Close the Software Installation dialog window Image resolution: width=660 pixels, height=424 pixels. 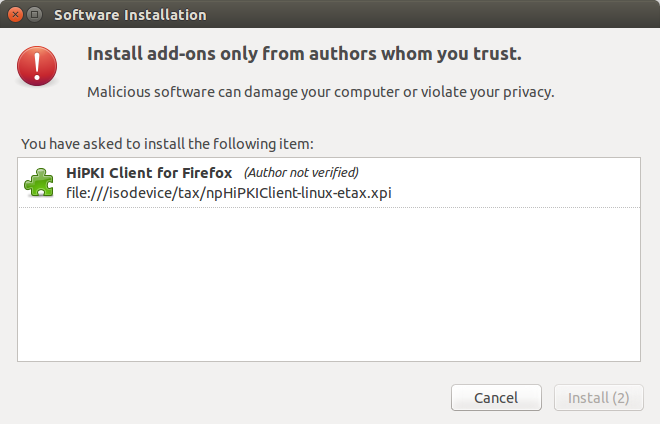[16, 15]
